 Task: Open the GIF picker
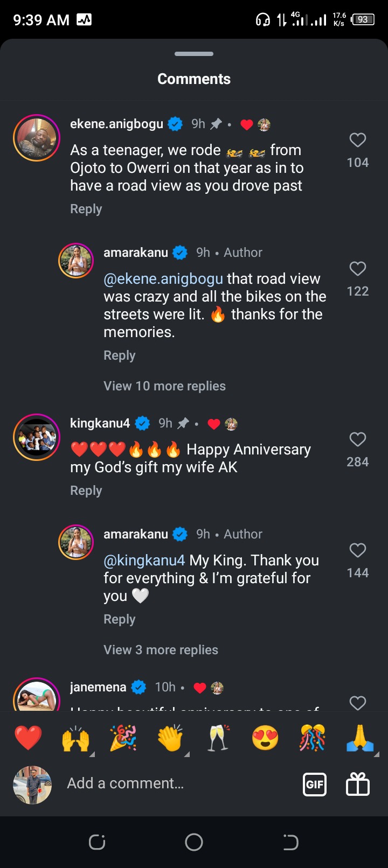tap(315, 784)
